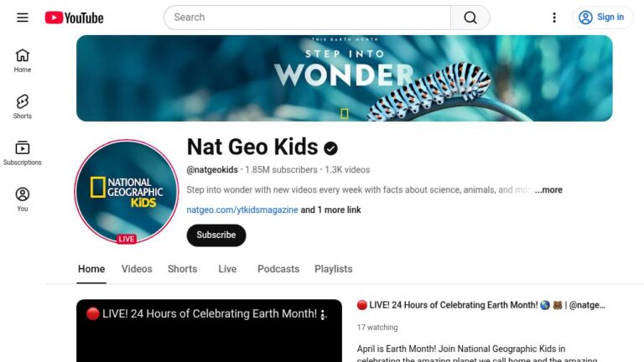The height and width of the screenshot is (362, 644).
Task: Click the Sign in button
Action: coord(603,18)
